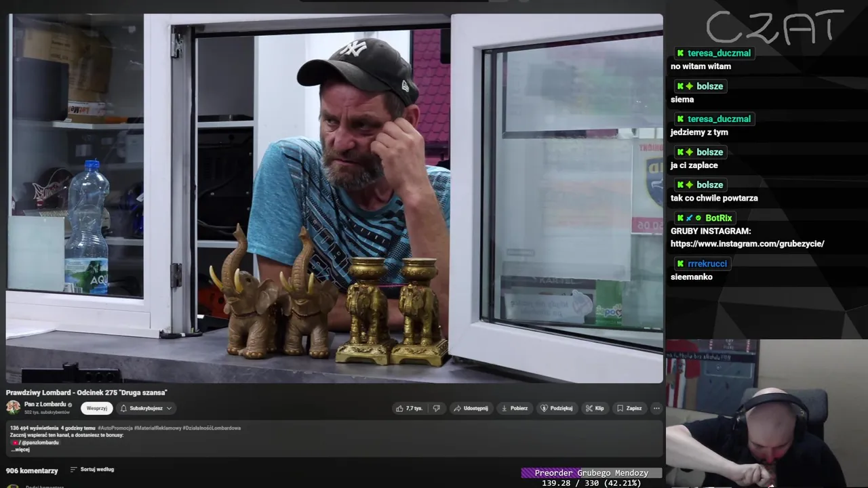
Task: Like the video with 7,7 tys. likes
Action: pos(409,408)
